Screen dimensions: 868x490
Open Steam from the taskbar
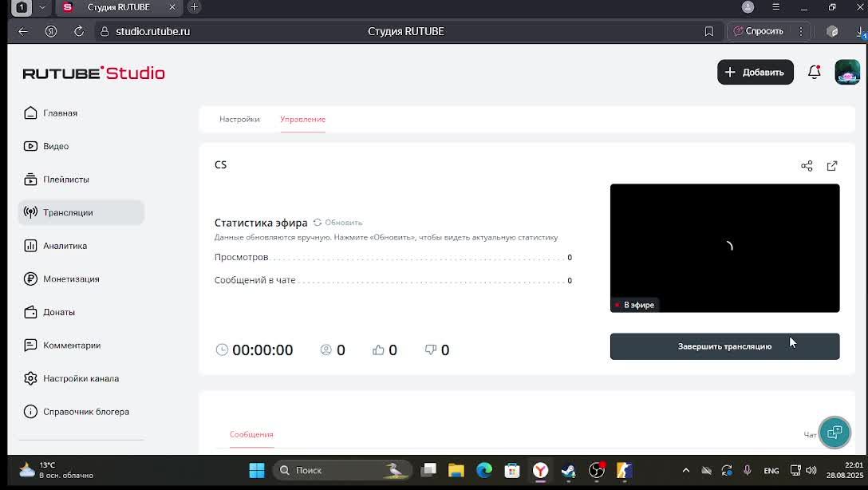click(x=569, y=470)
